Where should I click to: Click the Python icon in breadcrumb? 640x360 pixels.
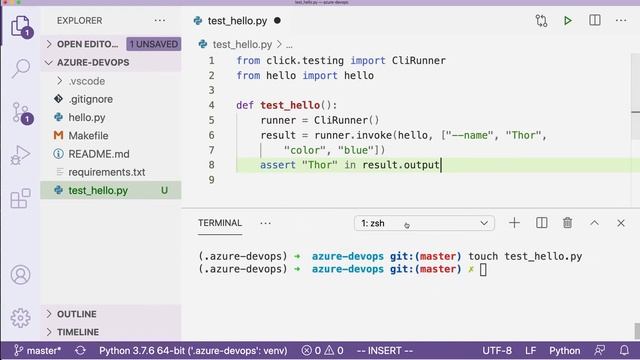click(x=203, y=44)
